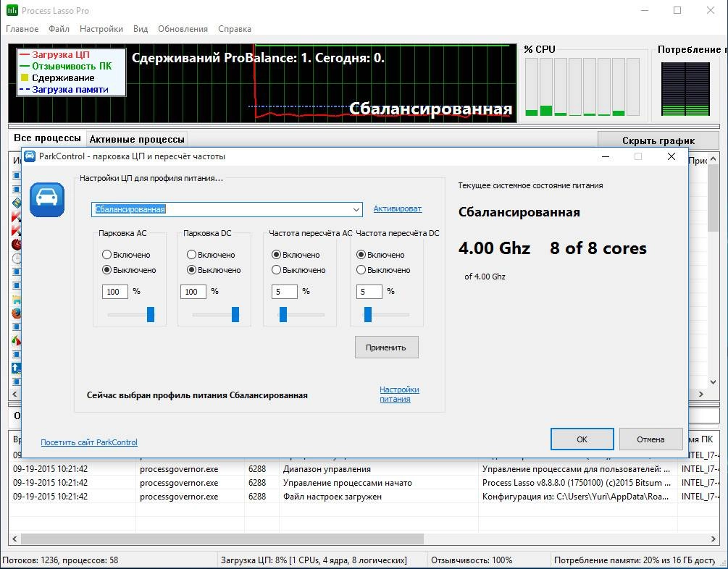Click status bar text Потоков: 1236, процессов: 58
Image resolution: width=728 pixels, height=569 pixels.
tap(60, 560)
